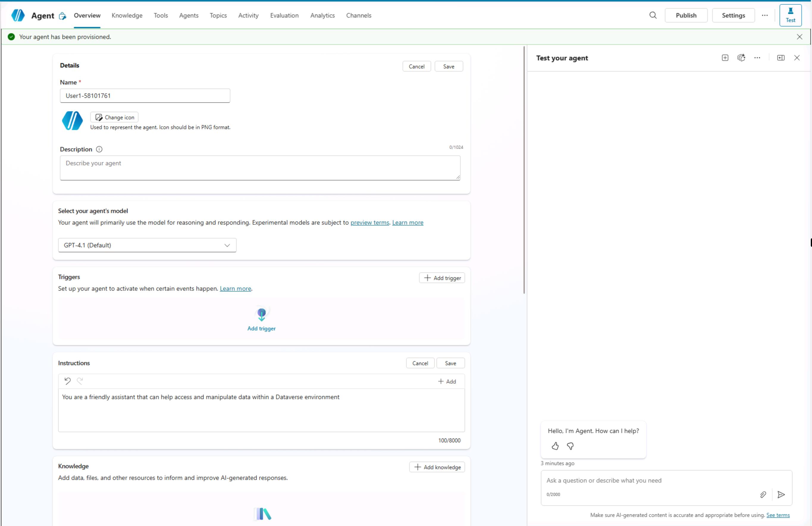Screen dimensions: 812x526
Task: Click the search magnifier icon
Action: (x=653, y=15)
